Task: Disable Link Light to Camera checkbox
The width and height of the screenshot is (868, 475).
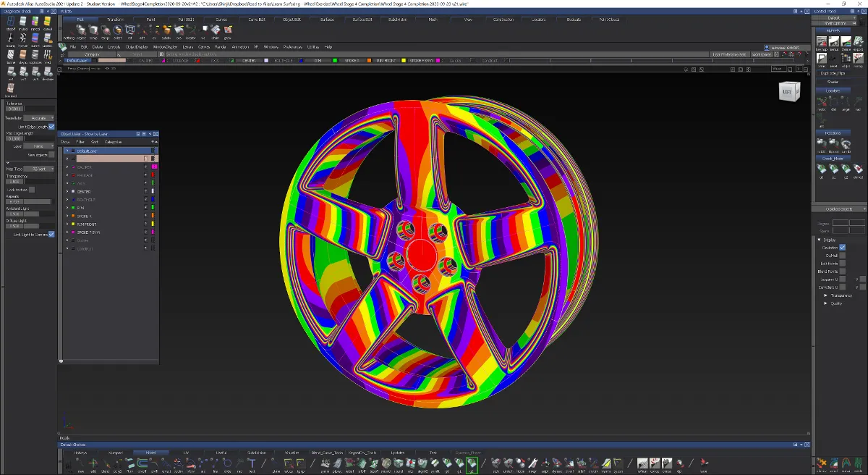Action: click(51, 234)
